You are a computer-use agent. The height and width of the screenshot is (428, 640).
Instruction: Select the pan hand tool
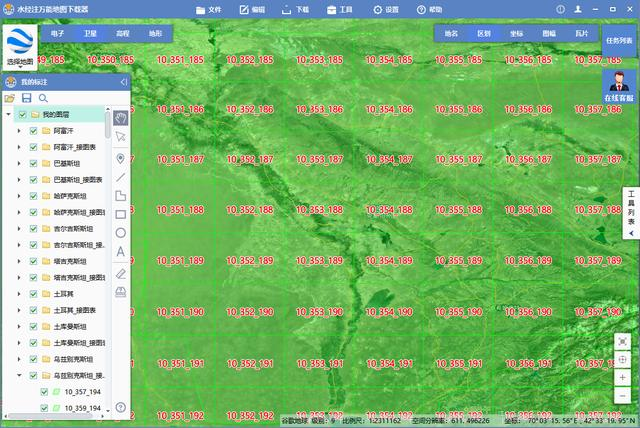click(x=120, y=118)
